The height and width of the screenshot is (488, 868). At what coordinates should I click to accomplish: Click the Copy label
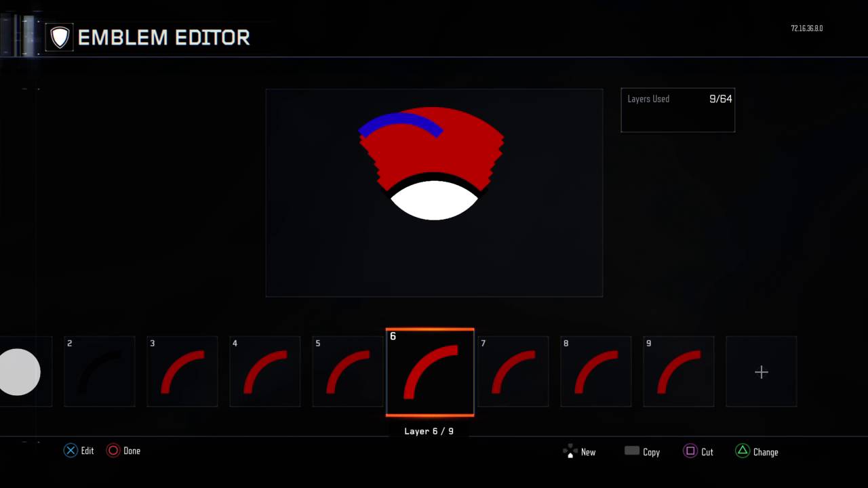tap(651, 452)
